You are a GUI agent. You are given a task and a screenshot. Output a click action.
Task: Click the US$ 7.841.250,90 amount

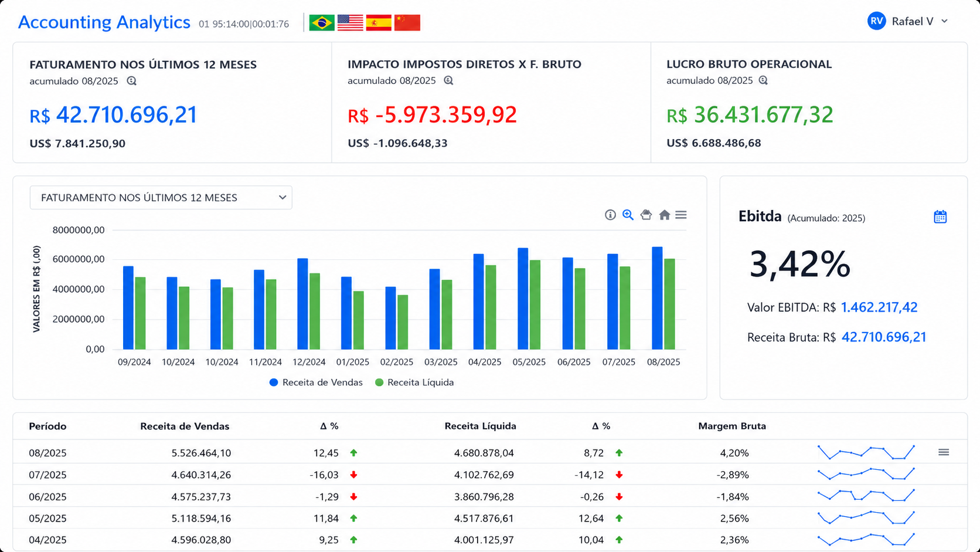[77, 144]
